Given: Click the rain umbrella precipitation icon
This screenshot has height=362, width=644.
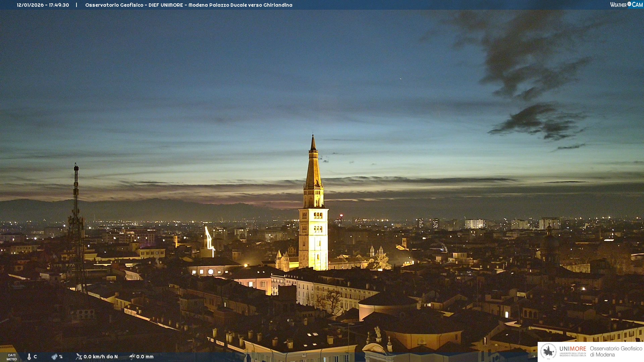Looking at the screenshot, I should [x=132, y=357].
